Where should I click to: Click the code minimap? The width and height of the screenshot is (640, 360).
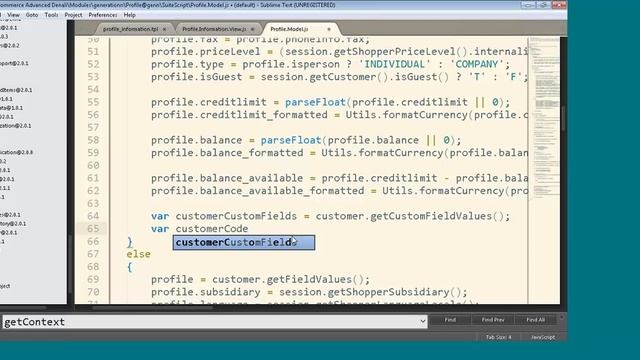coord(544,118)
